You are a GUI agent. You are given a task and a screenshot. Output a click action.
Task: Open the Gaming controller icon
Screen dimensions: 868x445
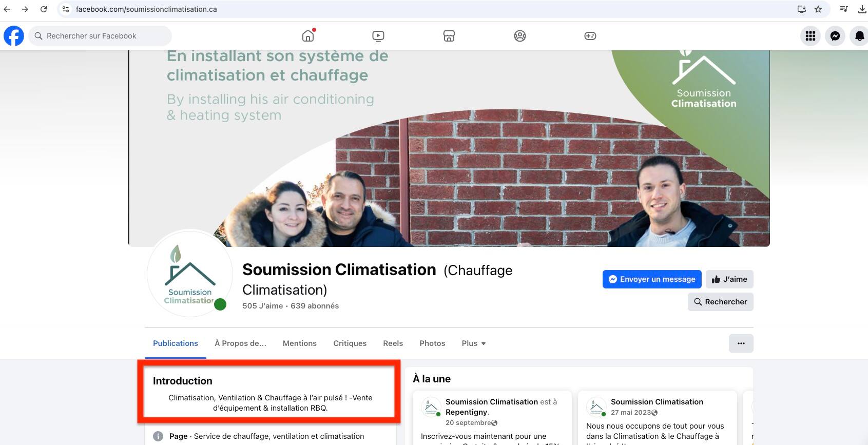point(590,36)
